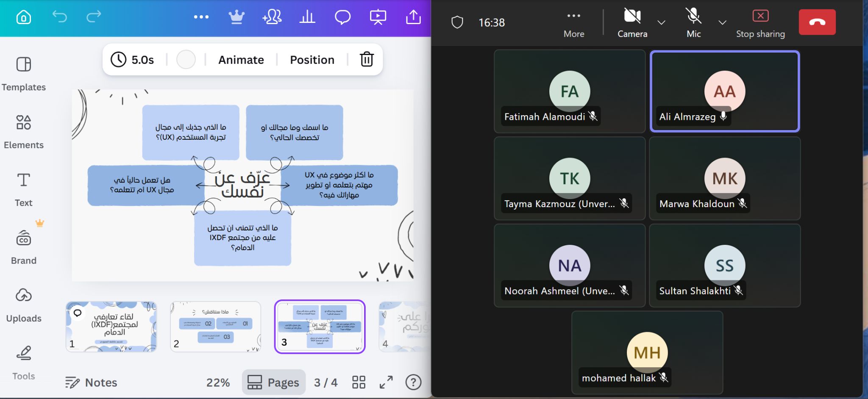Unmute the microphone in the call
The height and width of the screenshot is (399, 868).
coord(694,15)
